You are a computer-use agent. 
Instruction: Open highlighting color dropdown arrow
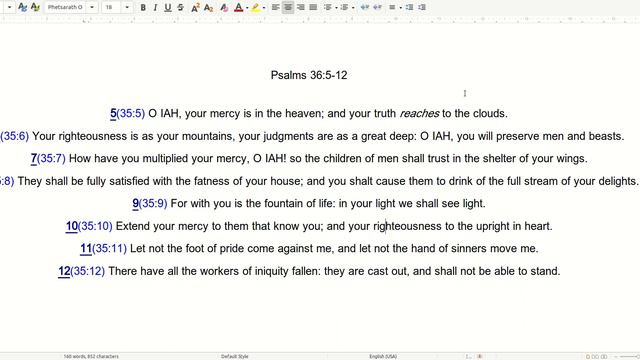(x=264, y=7)
